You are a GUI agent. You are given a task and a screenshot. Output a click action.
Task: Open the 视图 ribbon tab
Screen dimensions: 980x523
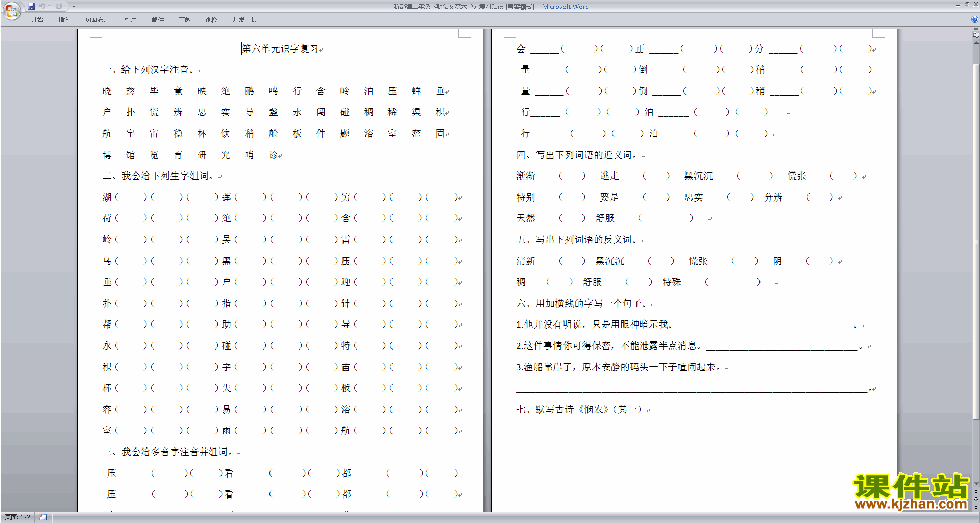(x=211, y=19)
